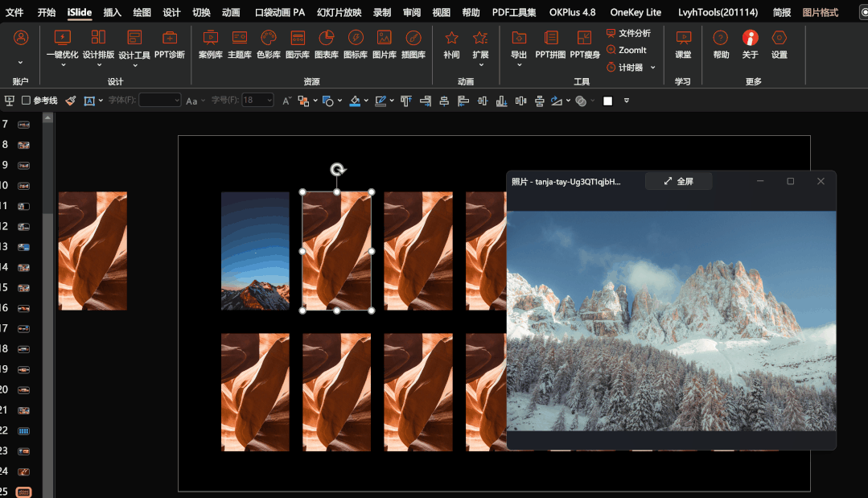Launch PPT诊断 diagnosis tool
Screen dimensions: 868x498
[169, 43]
